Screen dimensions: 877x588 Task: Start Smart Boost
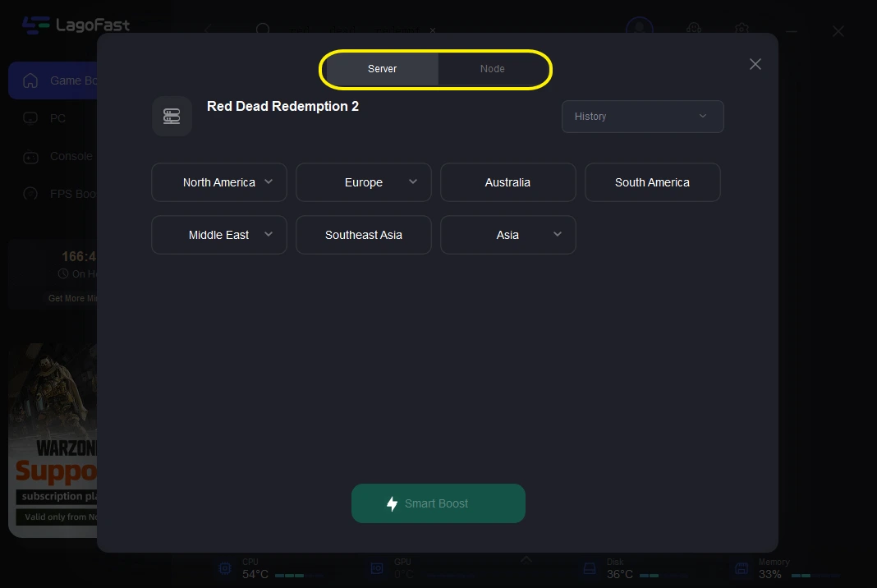(x=438, y=503)
